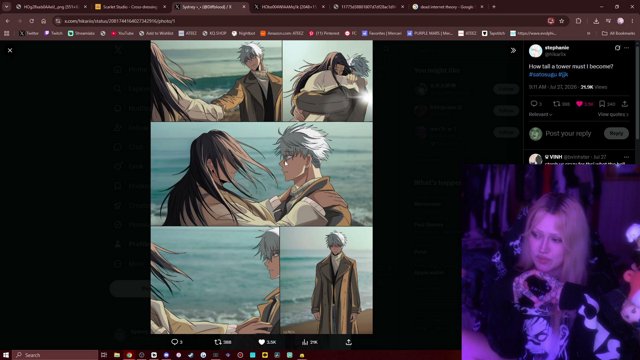Open File Explorer from taskbar

pyautogui.click(x=117, y=355)
